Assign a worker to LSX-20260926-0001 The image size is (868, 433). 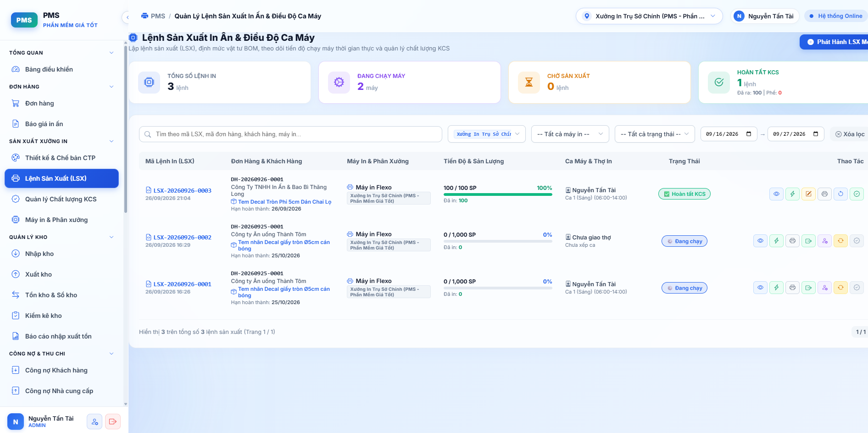[x=824, y=288]
